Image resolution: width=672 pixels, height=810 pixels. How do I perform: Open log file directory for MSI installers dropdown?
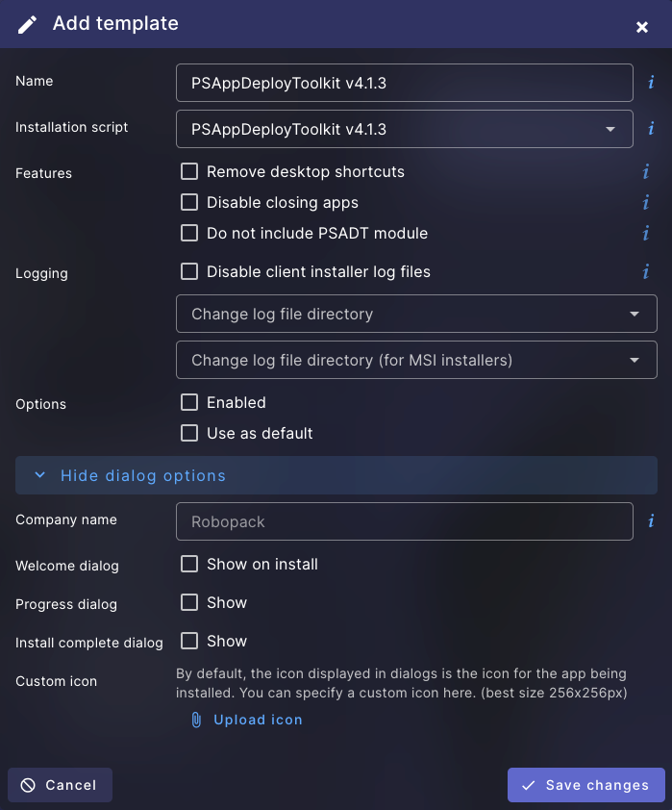click(x=416, y=360)
